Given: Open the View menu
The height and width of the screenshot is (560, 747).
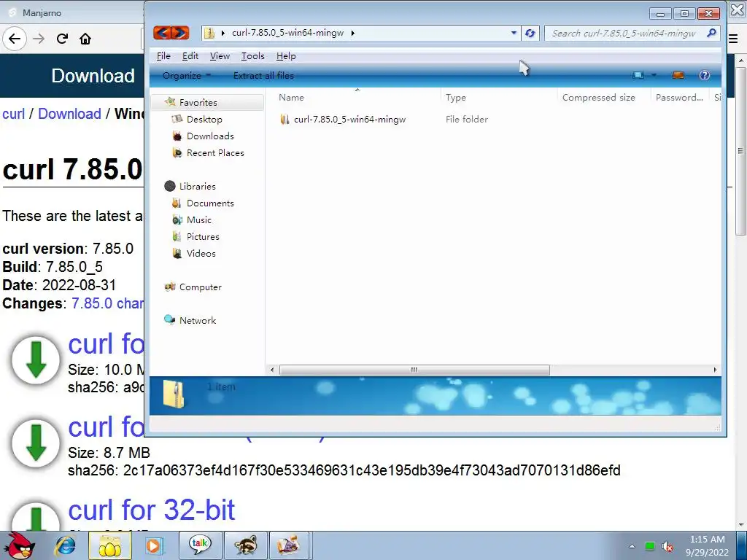Looking at the screenshot, I should pyautogui.click(x=220, y=55).
